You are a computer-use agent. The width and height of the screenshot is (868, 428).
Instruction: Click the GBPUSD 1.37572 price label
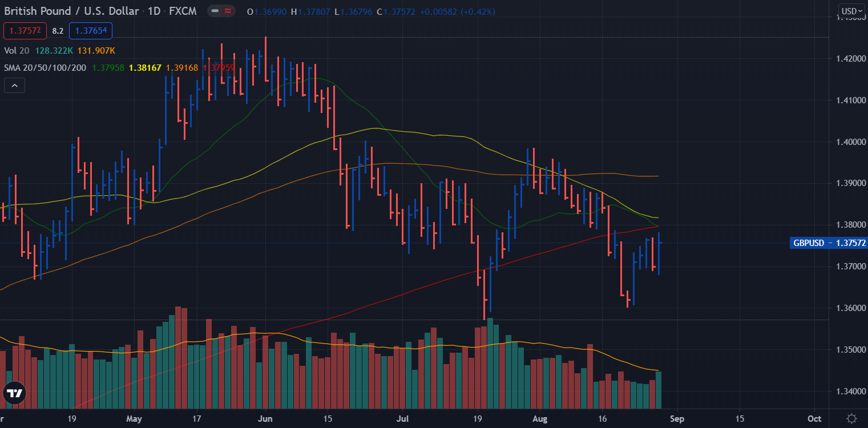click(829, 243)
